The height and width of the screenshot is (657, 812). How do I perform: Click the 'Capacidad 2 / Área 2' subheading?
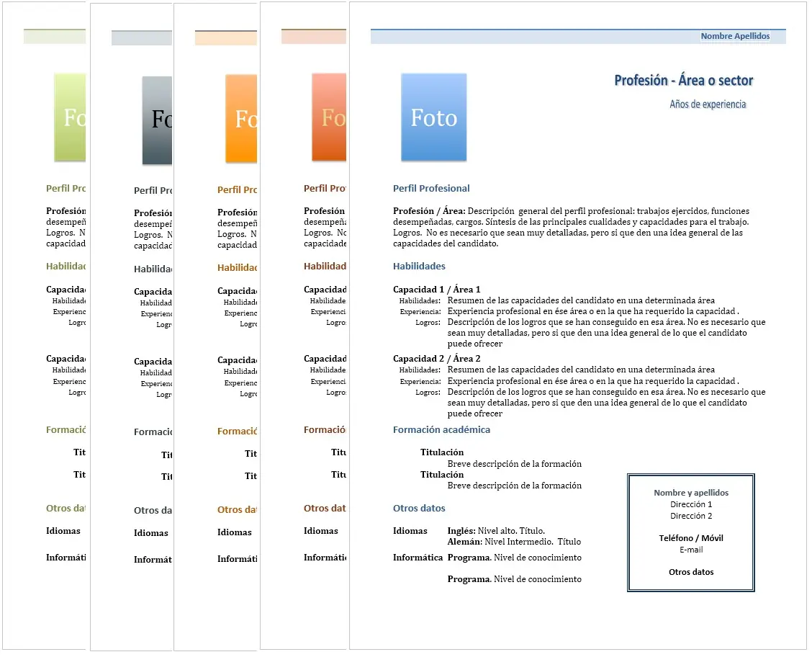[x=436, y=359]
